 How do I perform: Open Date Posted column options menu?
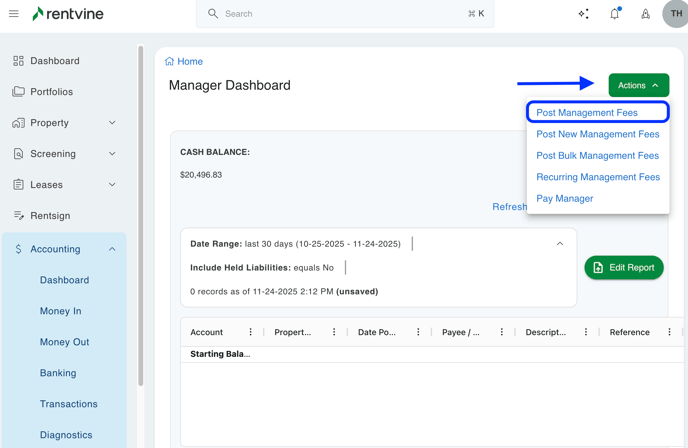pos(418,332)
